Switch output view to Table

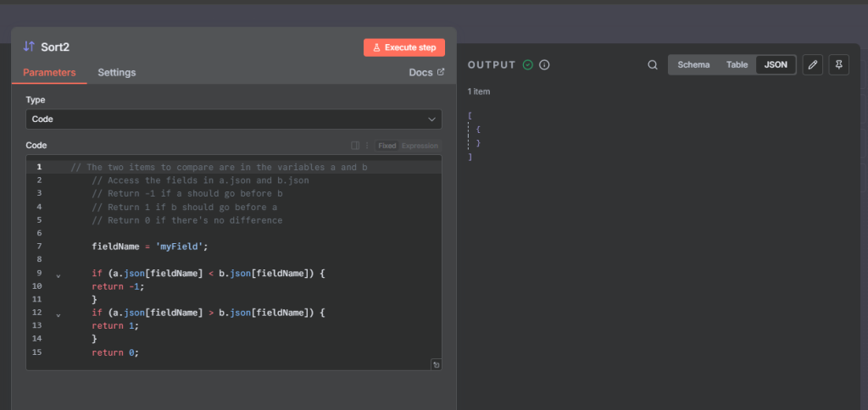(x=737, y=65)
